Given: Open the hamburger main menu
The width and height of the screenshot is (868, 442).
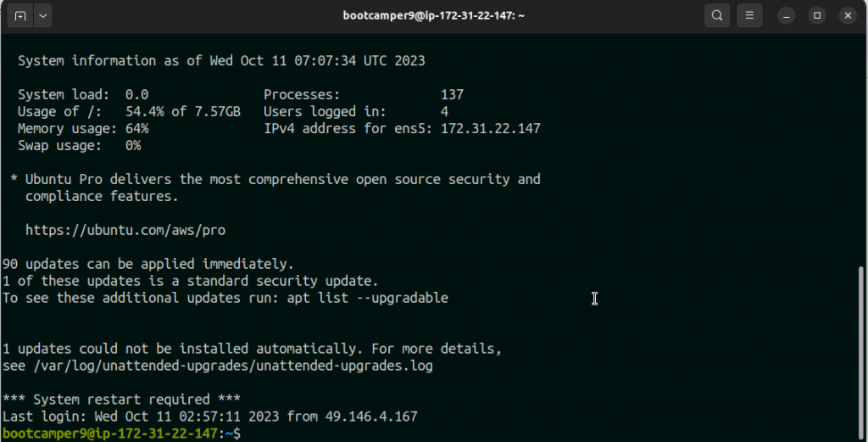Looking at the screenshot, I should tap(749, 15).
